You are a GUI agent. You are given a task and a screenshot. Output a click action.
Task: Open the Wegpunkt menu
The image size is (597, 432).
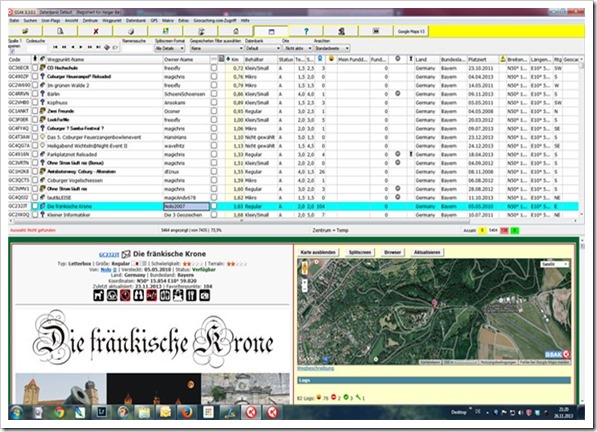112,21
